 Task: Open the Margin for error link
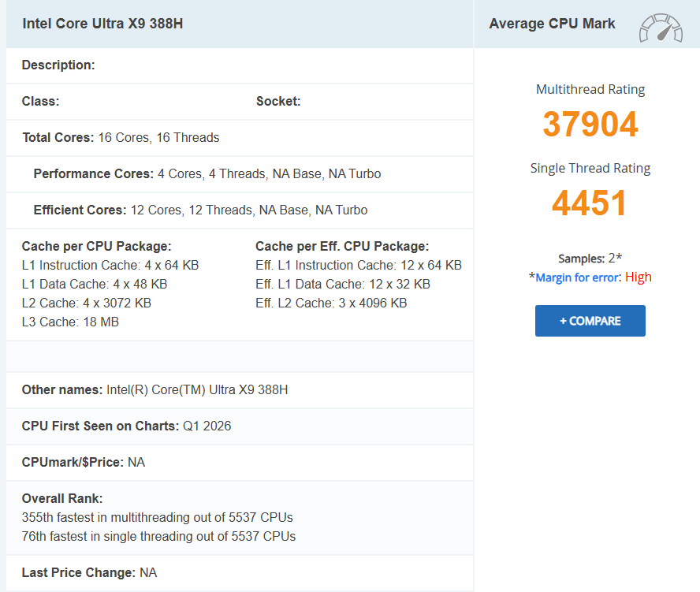[x=579, y=277]
